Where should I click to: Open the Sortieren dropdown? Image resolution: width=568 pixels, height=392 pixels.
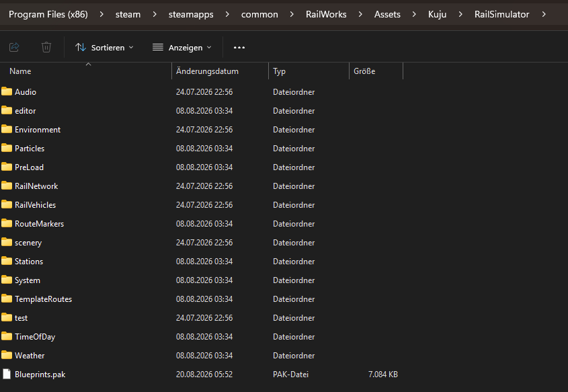coord(104,48)
